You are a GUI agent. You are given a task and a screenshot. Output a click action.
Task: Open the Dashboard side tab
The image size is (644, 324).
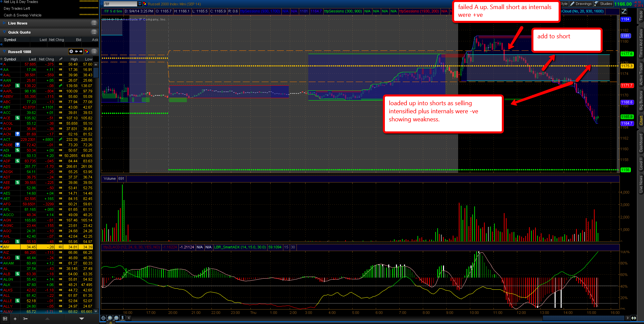point(641,143)
